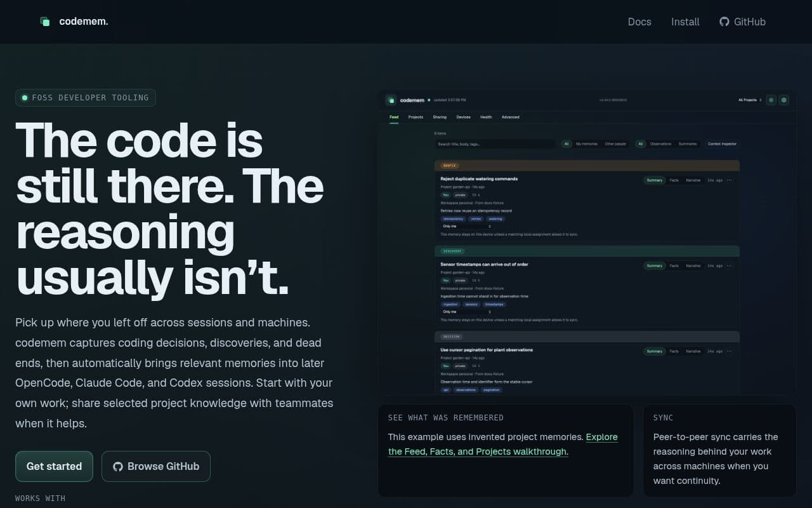This screenshot has height=508, width=812.
Task: Open the All Projects dropdown in the preview
Action: point(750,100)
